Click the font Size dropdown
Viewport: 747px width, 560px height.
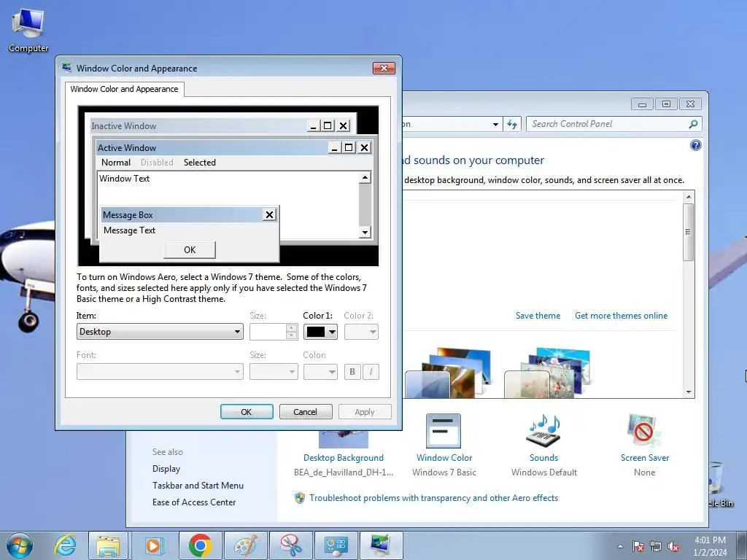click(x=274, y=371)
